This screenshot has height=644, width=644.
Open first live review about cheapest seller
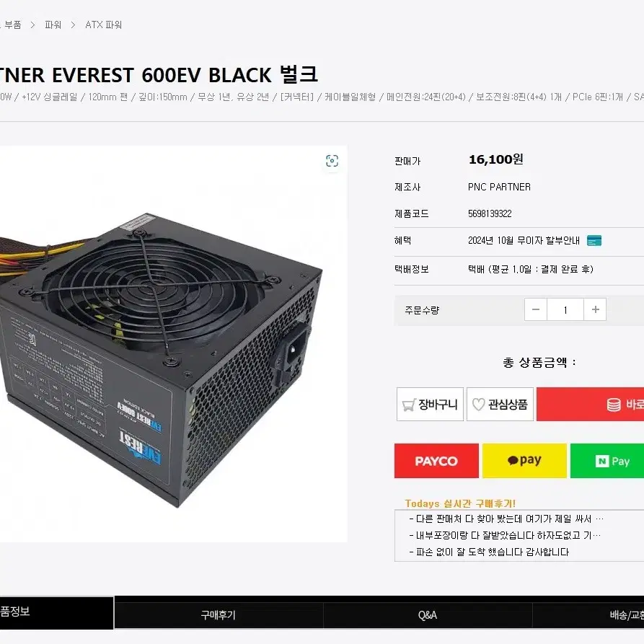point(506,519)
